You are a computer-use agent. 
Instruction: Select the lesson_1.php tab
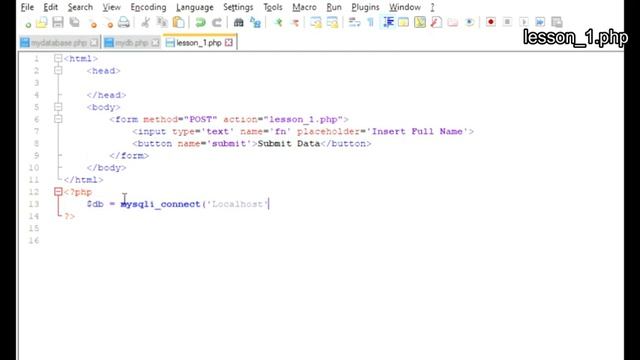click(199, 42)
